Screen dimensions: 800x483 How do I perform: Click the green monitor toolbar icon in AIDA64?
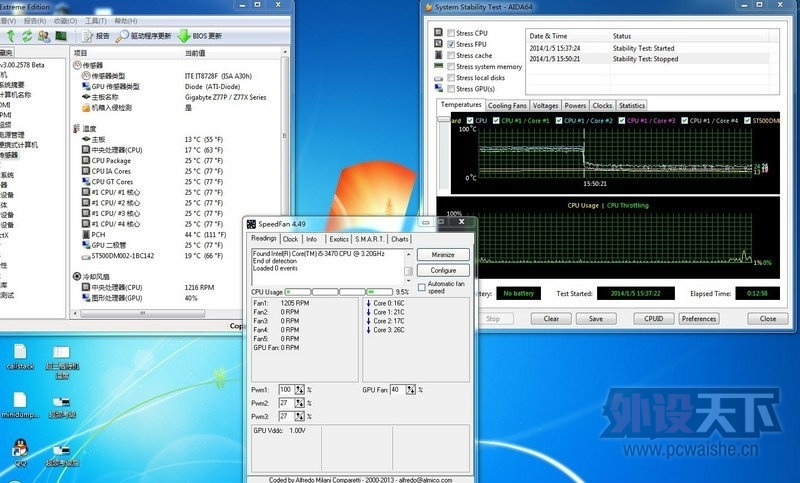[x=61, y=36]
